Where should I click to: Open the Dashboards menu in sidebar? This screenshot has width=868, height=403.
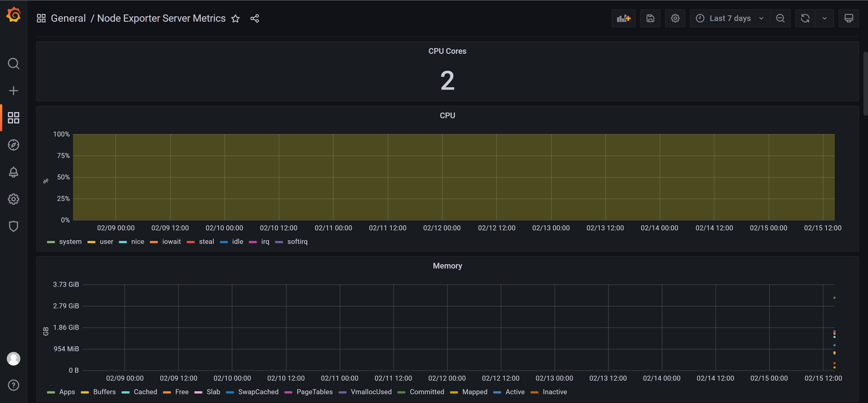tap(14, 118)
